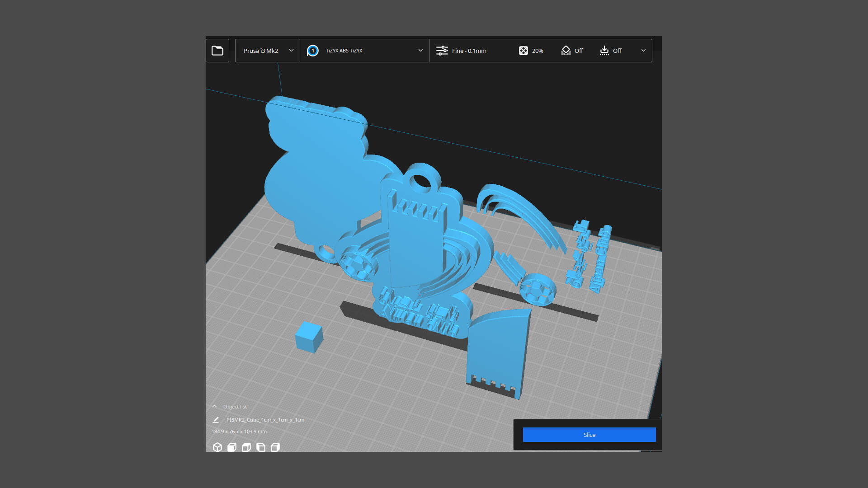868x488 pixels.
Task: Click the extruder 1 circle icon
Action: pos(312,51)
